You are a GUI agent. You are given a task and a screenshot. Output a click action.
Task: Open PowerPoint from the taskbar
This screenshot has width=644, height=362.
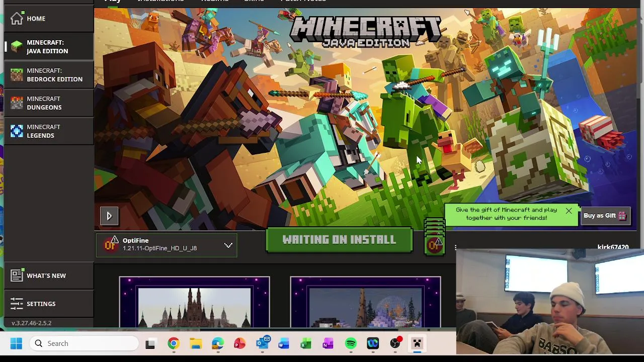239,344
